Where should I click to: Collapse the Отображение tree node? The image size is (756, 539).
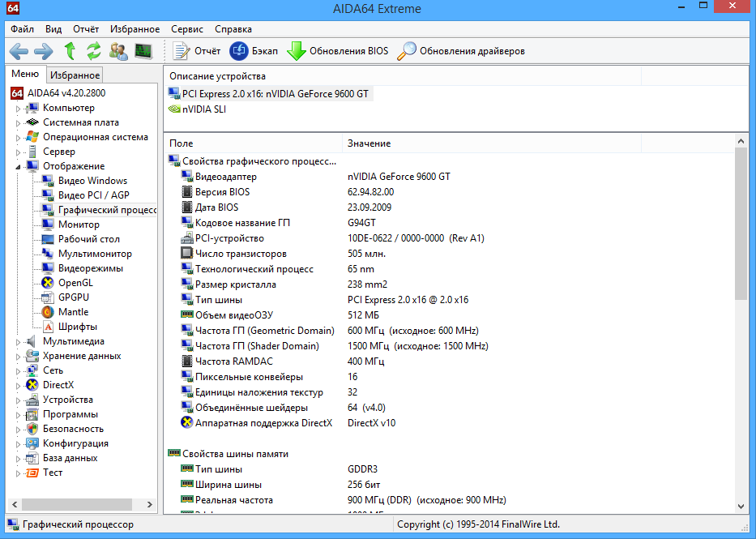click(x=18, y=167)
